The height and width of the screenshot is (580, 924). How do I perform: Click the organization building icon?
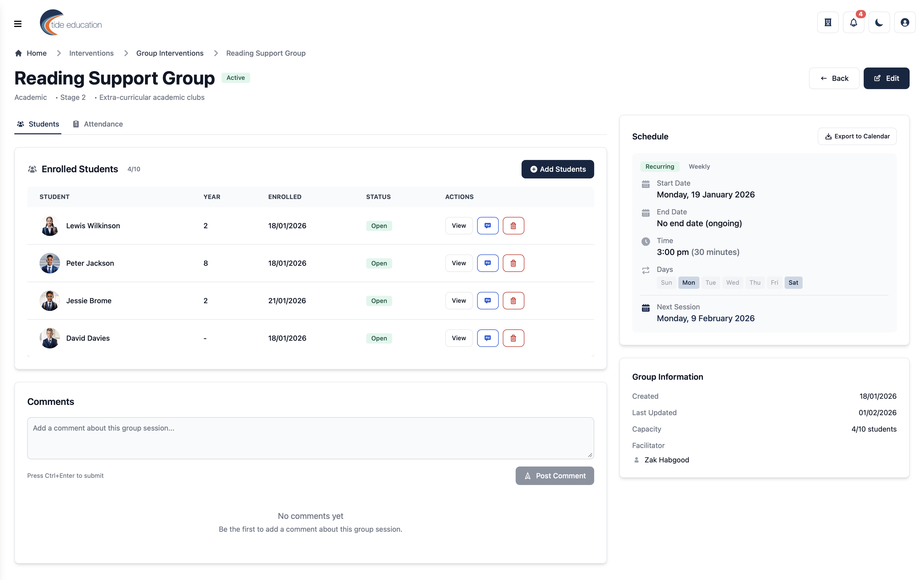[828, 23]
